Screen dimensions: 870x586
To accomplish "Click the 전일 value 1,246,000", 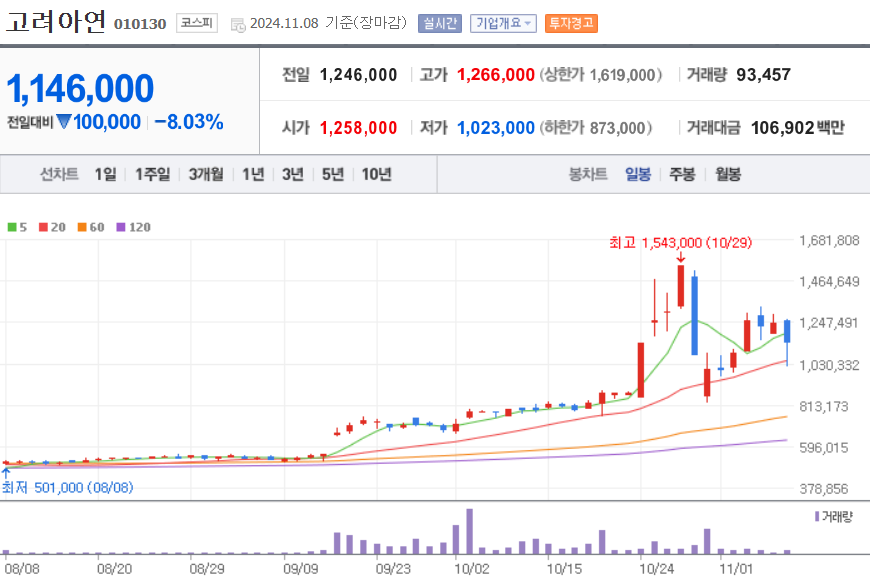I will 358,74.
